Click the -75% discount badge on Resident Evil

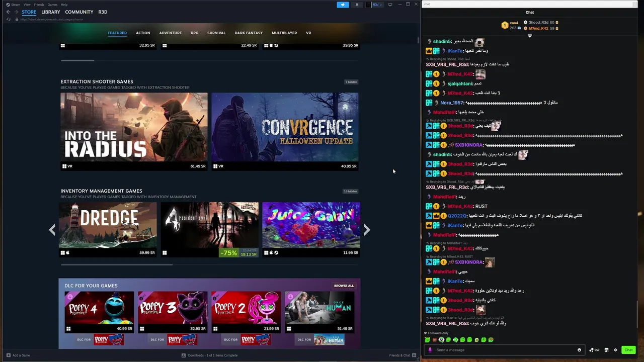[x=228, y=253]
